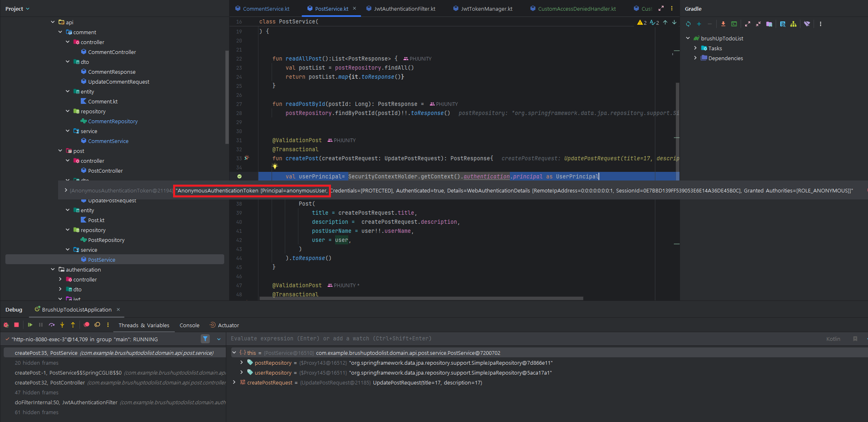
Task: Expand the editor tabs area icon
Action: (661, 8)
